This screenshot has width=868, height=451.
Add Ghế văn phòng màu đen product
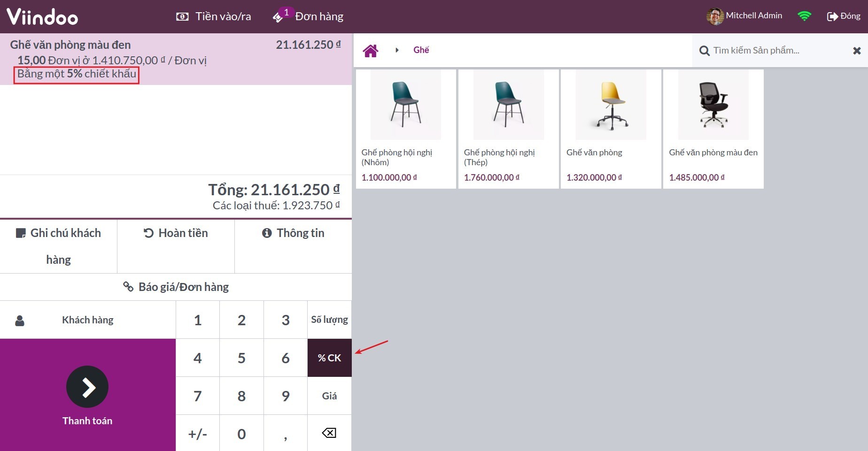(x=713, y=129)
